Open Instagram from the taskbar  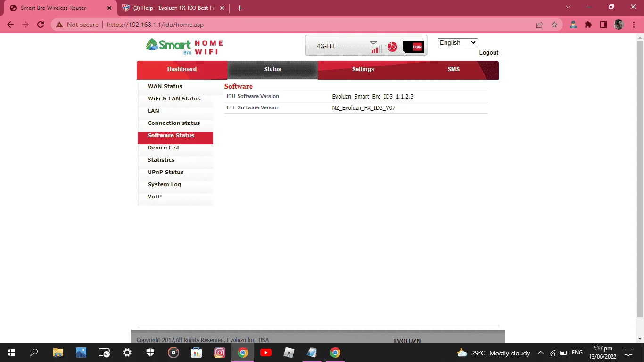(220, 353)
